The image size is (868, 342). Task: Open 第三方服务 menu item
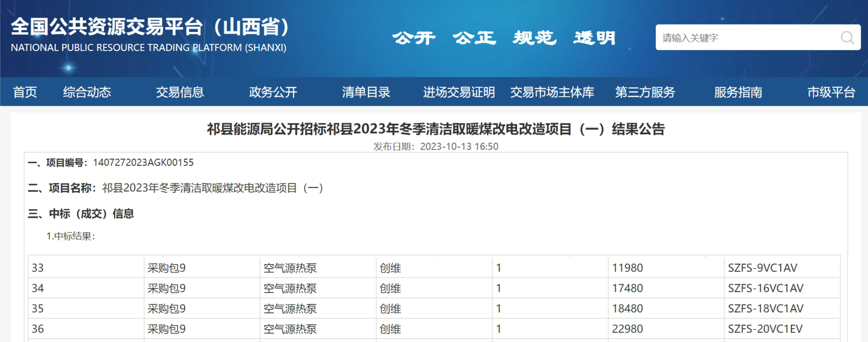point(645,92)
